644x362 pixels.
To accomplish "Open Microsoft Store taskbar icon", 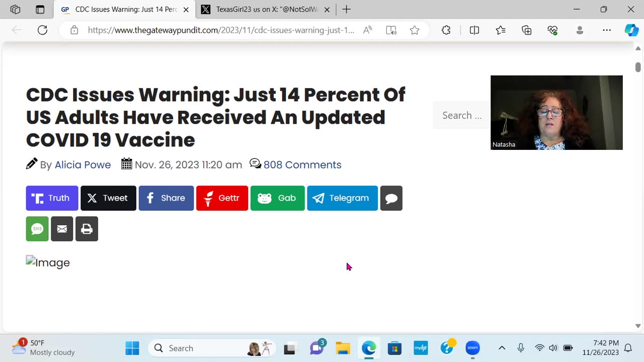I will pyautogui.click(x=394, y=348).
